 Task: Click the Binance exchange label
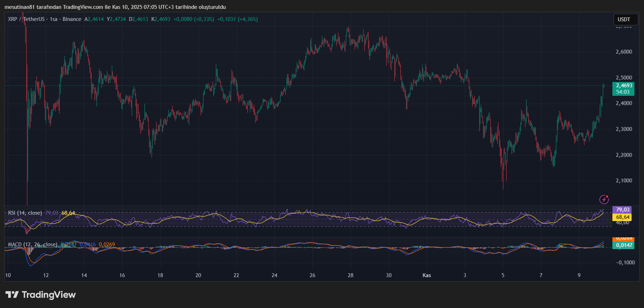tap(72, 19)
